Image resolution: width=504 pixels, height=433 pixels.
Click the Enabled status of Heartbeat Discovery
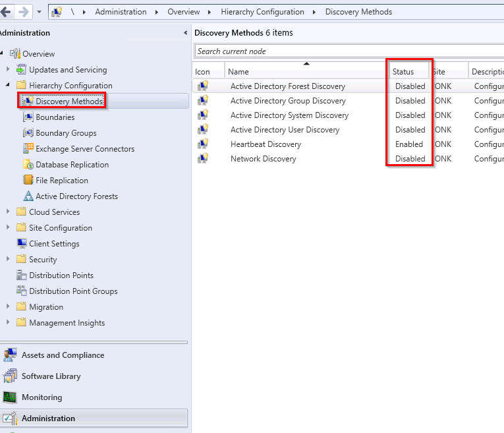click(x=409, y=144)
